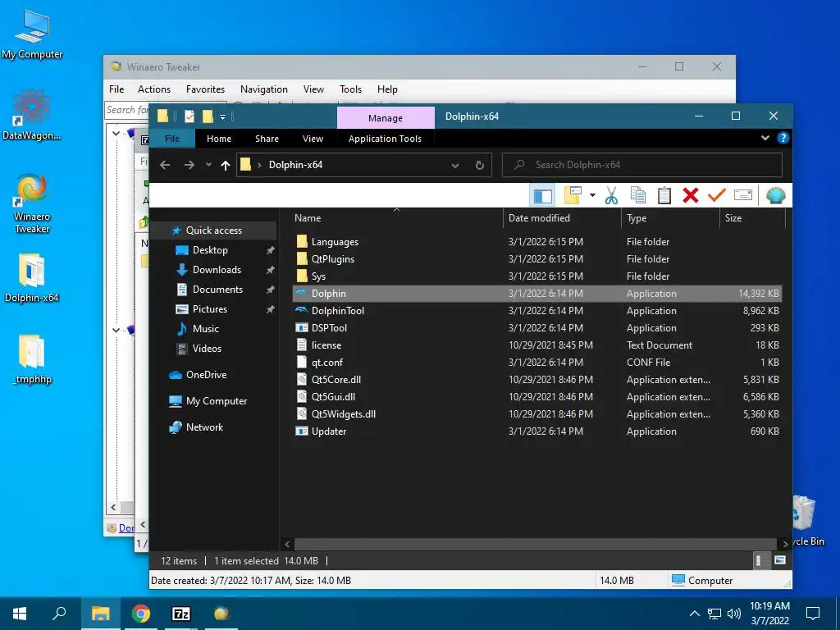Select OneDrive in the navigation pane
This screenshot has width=840, height=630.
click(x=206, y=375)
